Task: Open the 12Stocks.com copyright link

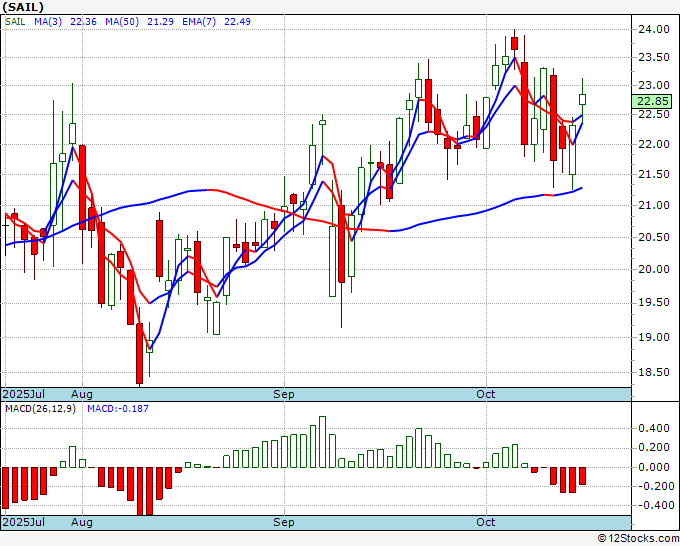Action: click(x=638, y=539)
